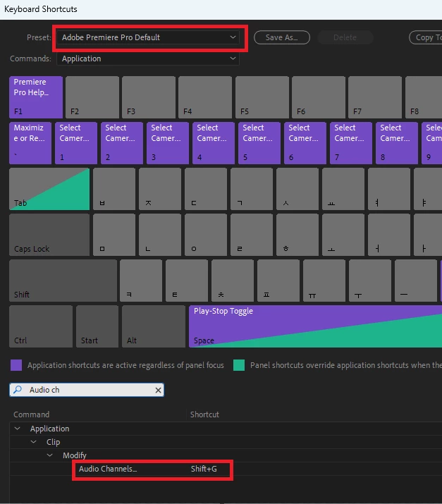442x504 pixels.
Task: Collapse the Clip tree node
Action: (33, 442)
